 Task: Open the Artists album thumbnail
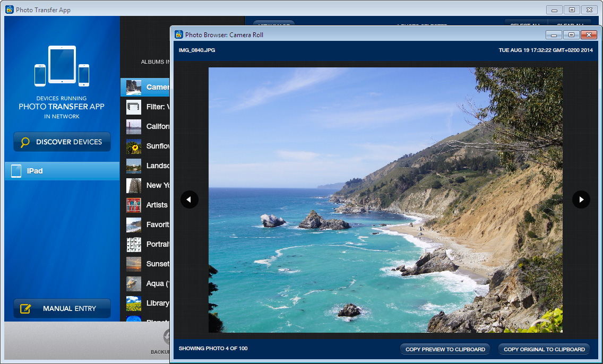point(133,205)
